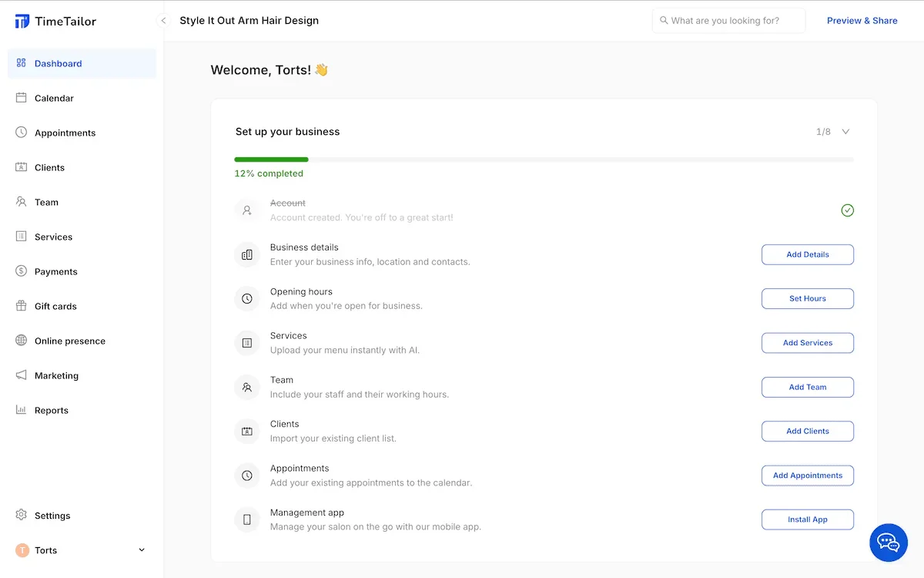
Task: Click the Add Details button
Action: point(808,254)
